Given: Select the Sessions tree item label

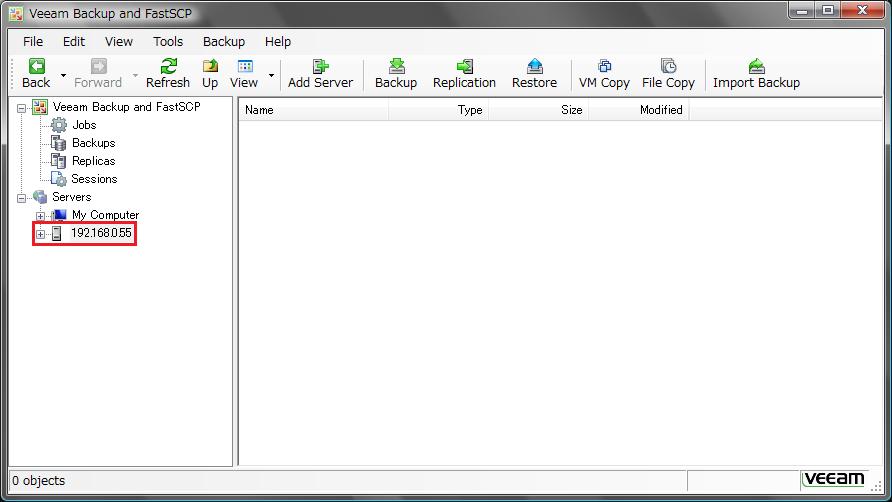Looking at the screenshot, I should 94,179.
